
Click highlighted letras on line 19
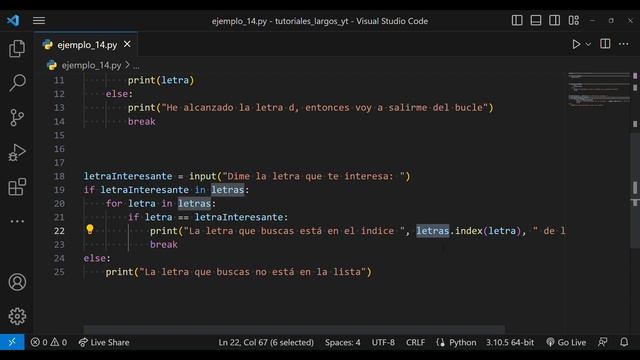coord(228,190)
